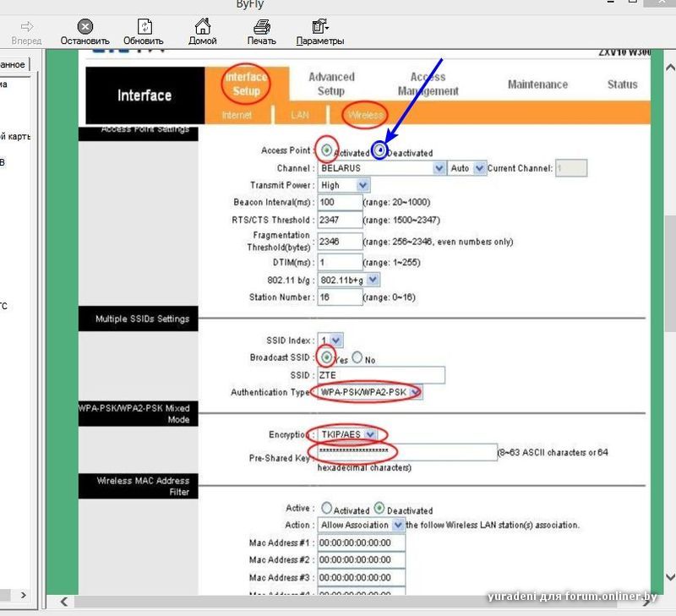Screen dimensions: 676x616
Task: Click the Current Channel field
Action: [x=571, y=168]
